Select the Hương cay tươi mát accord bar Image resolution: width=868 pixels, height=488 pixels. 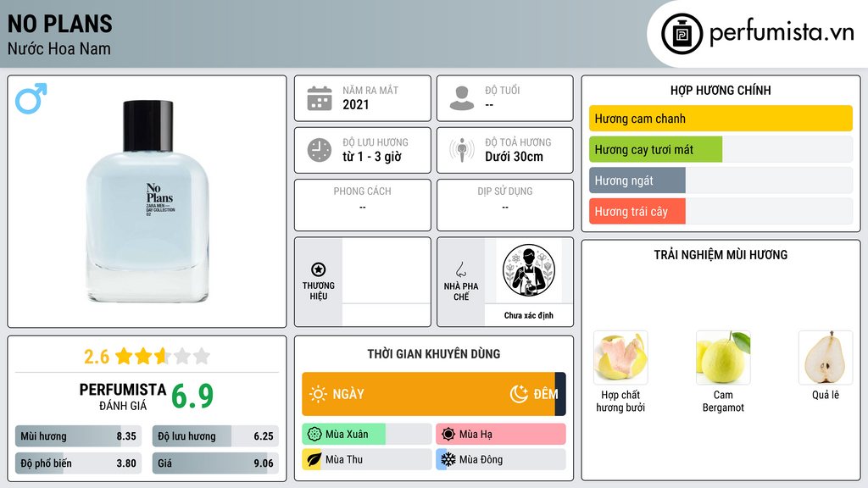[x=721, y=149]
